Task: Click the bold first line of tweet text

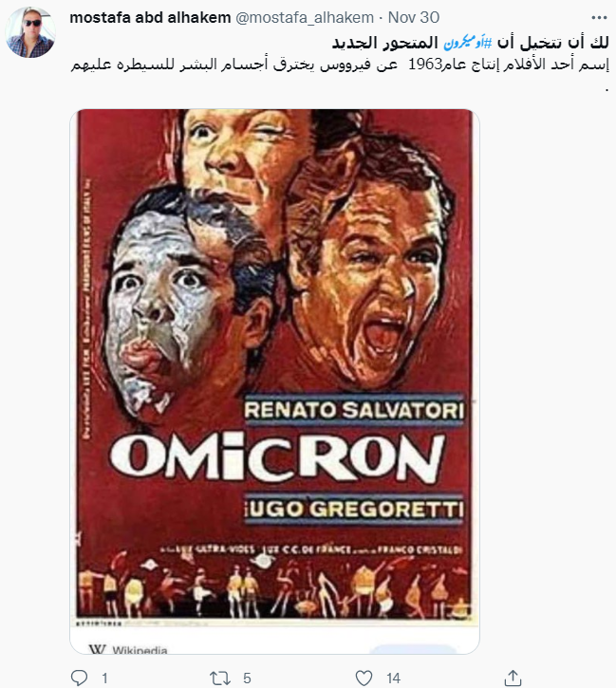Action: (x=471, y=43)
